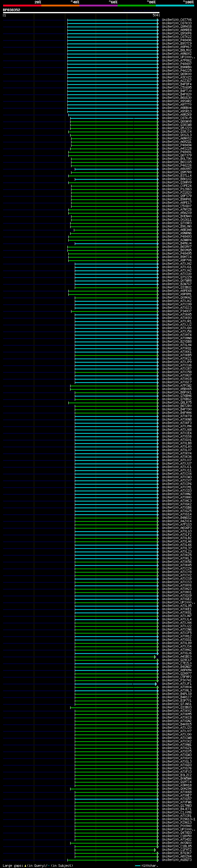
Task: Select the UniRef100_C6TKJ5 subject name
Action: 176,118
